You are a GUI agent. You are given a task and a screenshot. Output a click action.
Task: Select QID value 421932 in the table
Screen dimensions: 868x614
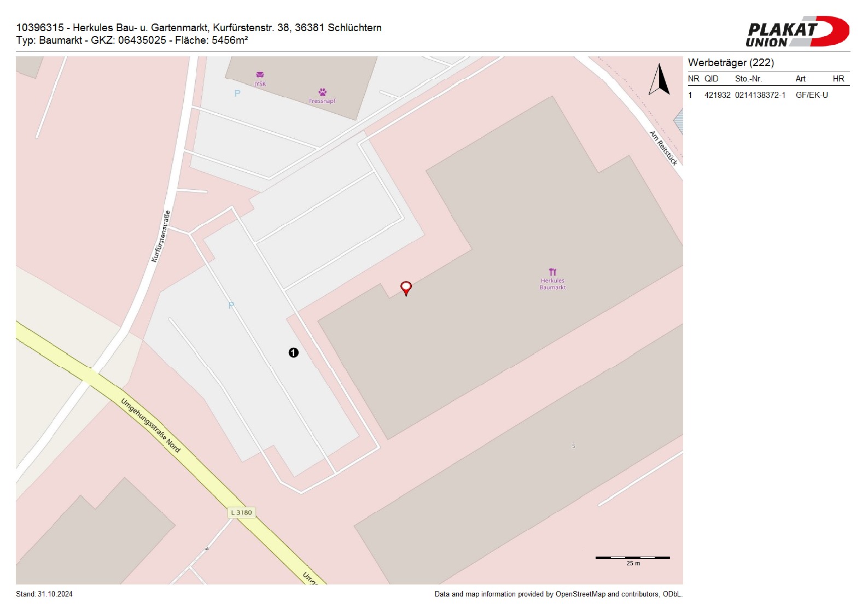717,95
